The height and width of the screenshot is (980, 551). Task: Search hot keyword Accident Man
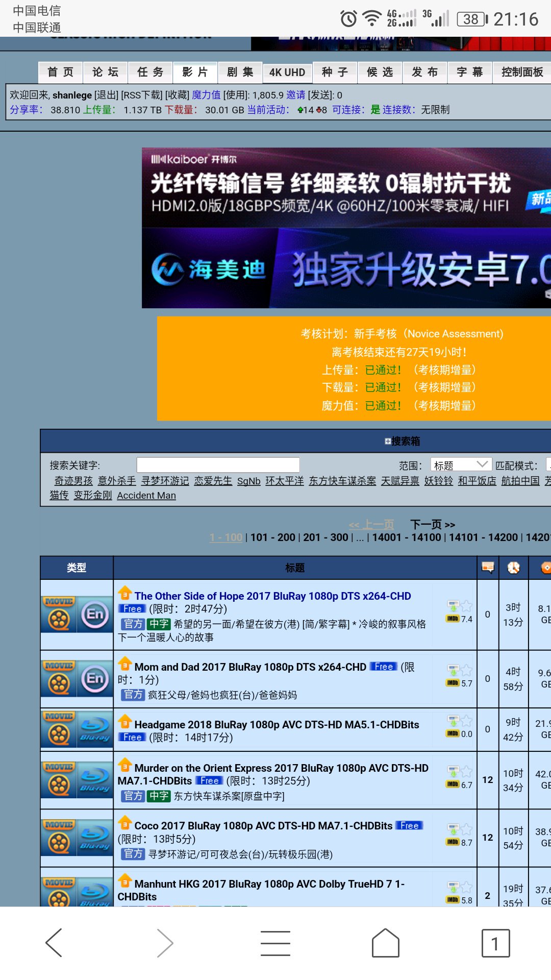(146, 496)
